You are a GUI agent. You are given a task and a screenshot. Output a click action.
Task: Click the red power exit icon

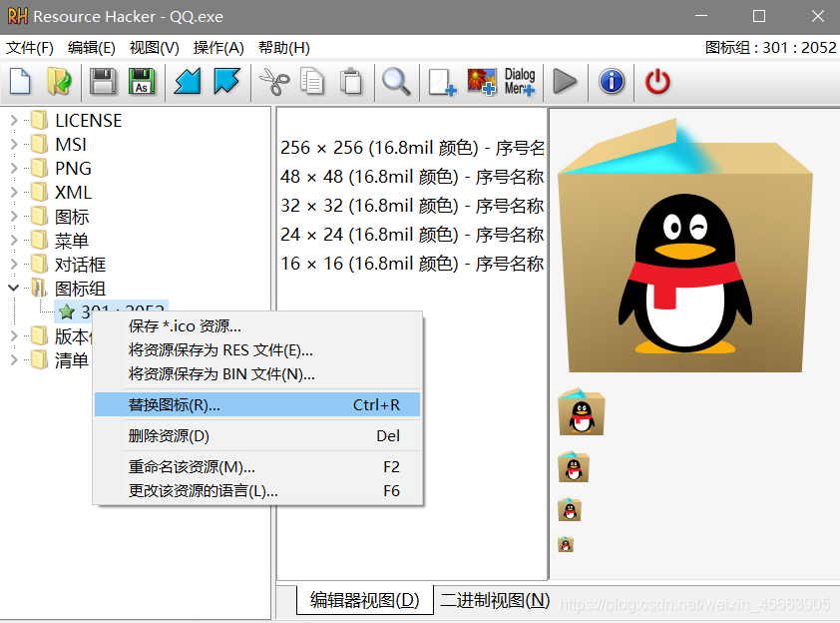click(657, 82)
